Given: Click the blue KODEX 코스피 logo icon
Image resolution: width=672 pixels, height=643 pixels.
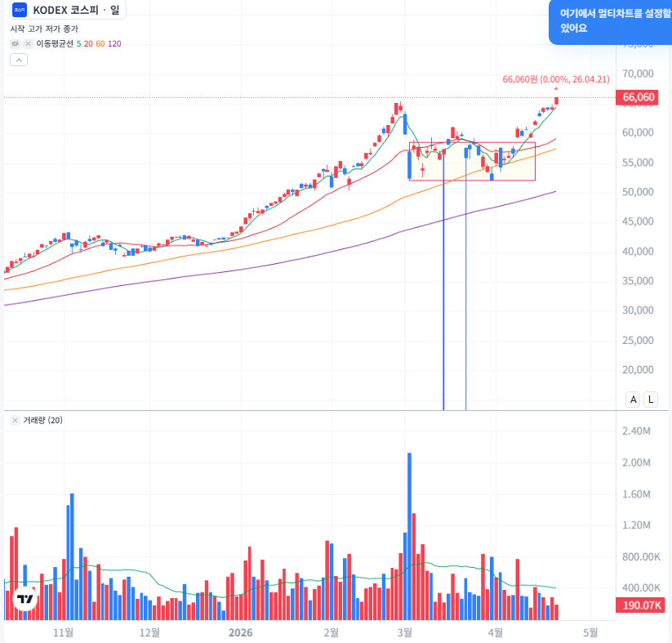Looking at the screenshot, I should (20, 10).
